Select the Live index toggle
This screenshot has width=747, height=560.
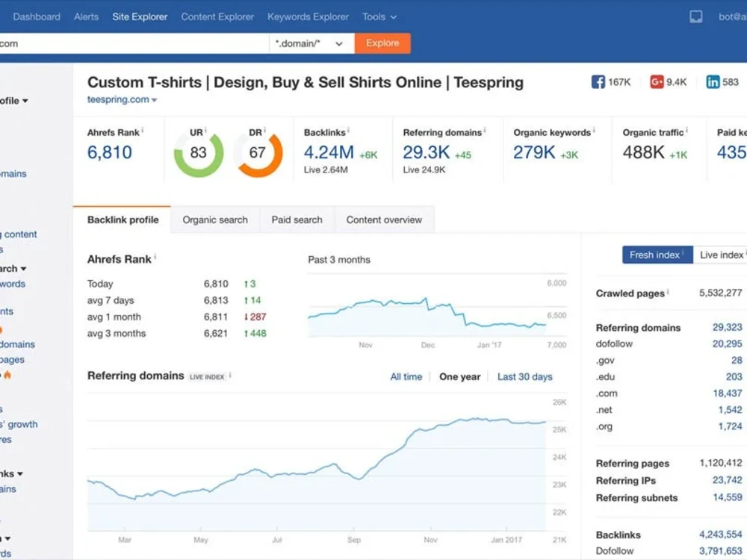720,255
